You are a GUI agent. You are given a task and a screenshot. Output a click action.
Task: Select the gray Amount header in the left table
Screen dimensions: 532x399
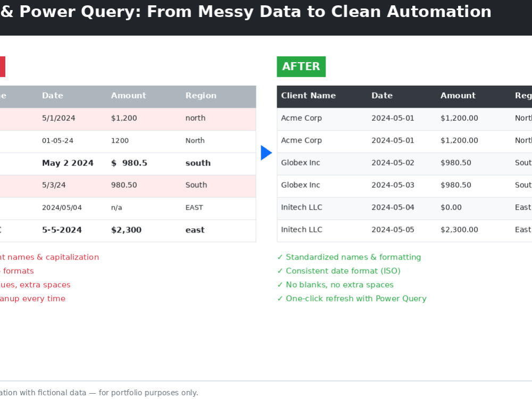[129, 96]
